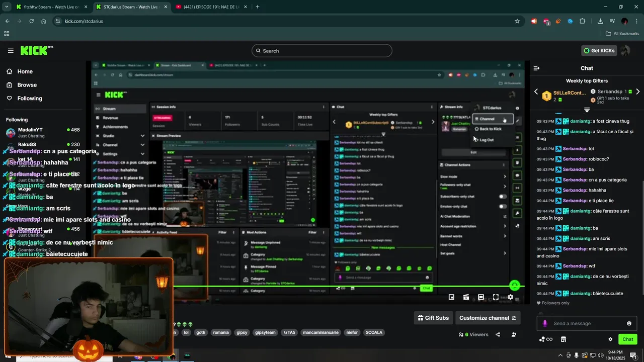Open the Kick sidebar hamburger menu
Image resolution: width=644 pixels, height=362 pixels.
[x=11, y=51]
